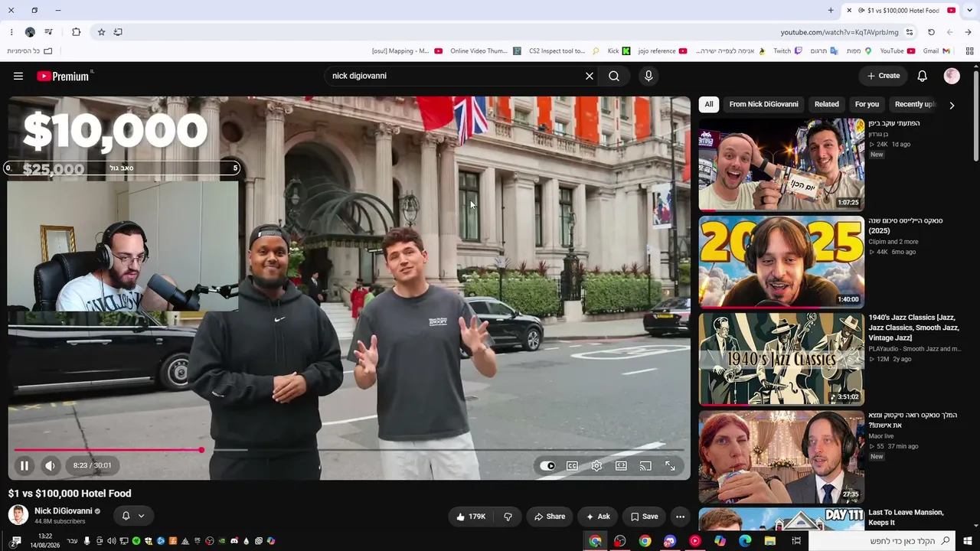Pause the video playback
Viewport: 980px width, 551px height.
(24, 465)
